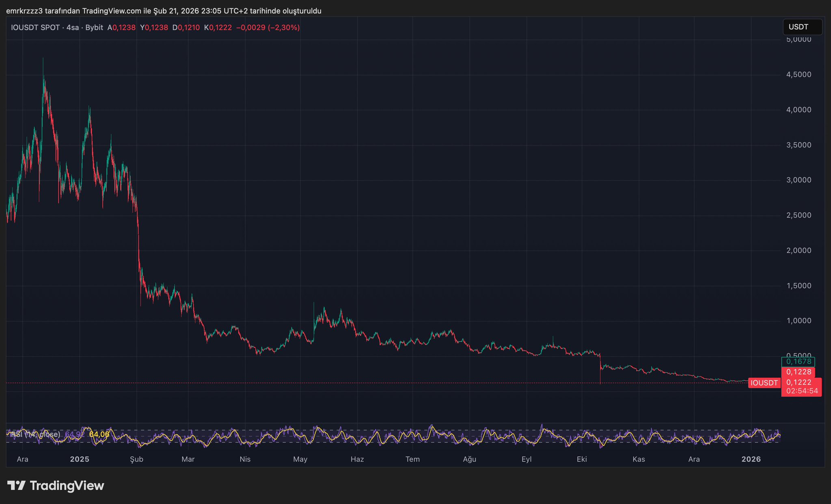The height and width of the screenshot is (504, 831).
Task: Select the 2025 label on time axis
Action: (x=80, y=459)
